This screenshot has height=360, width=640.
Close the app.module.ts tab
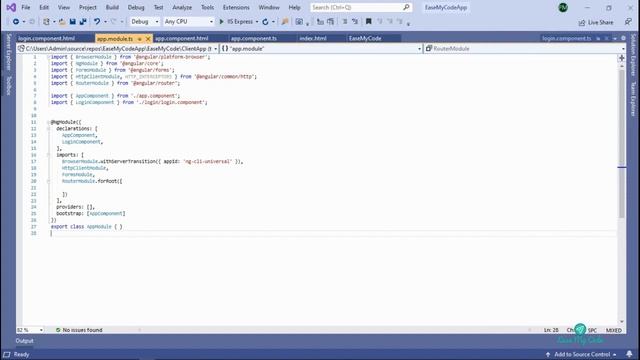point(148,39)
